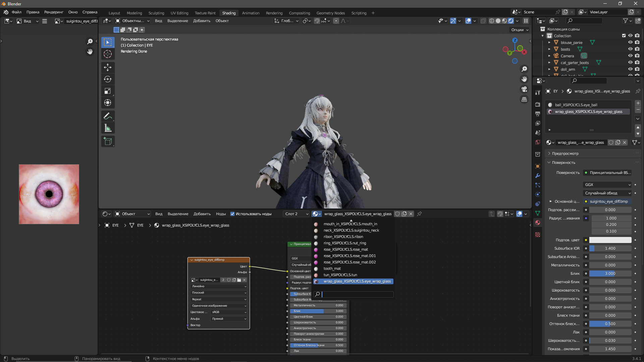The width and height of the screenshot is (644, 362).
Task: Select the Measure tool
Action: click(108, 128)
